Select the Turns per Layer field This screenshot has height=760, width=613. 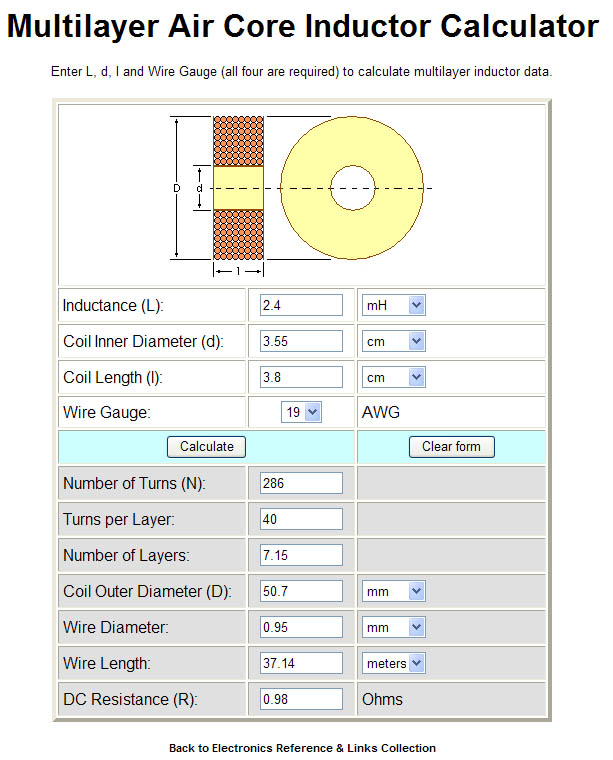tap(301, 520)
